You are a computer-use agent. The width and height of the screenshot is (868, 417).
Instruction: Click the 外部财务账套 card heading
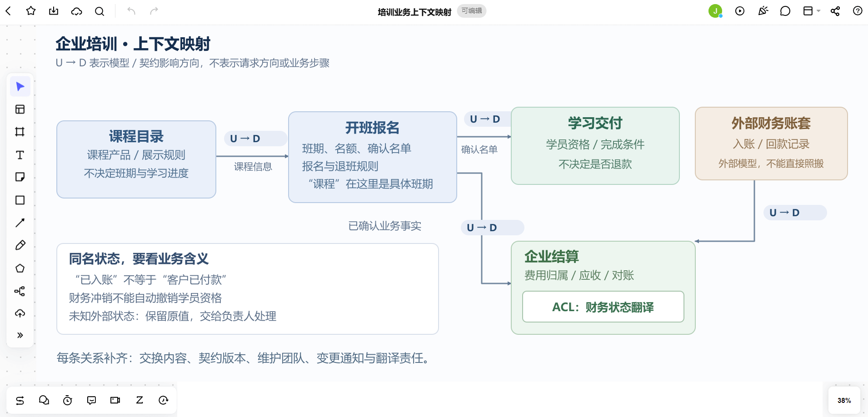[x=771, y=123]
